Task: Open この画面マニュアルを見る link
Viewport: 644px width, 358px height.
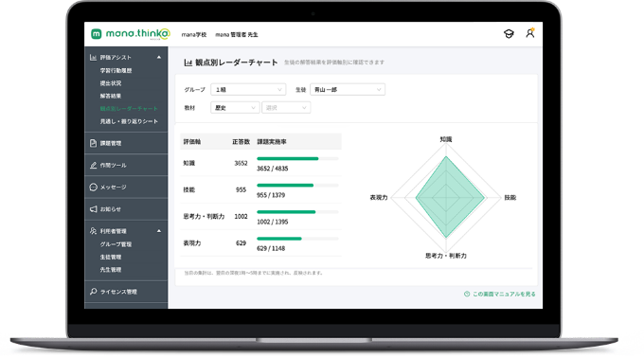Action: click(x=500, y=294)
